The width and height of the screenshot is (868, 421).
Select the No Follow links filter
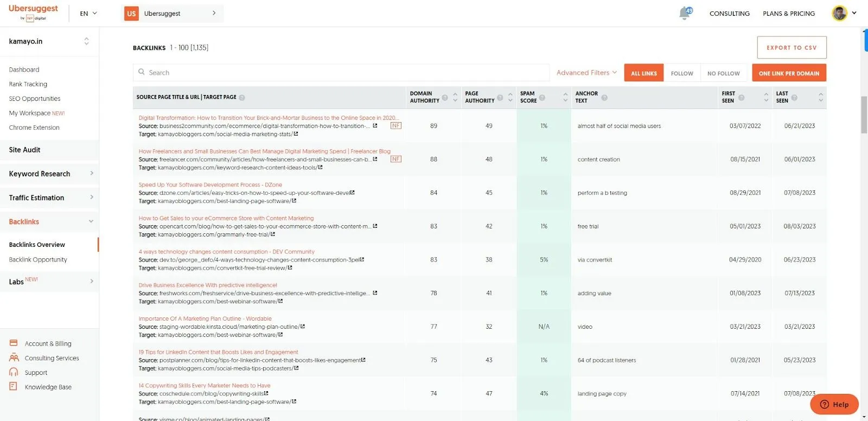click(x=724, y=73)
